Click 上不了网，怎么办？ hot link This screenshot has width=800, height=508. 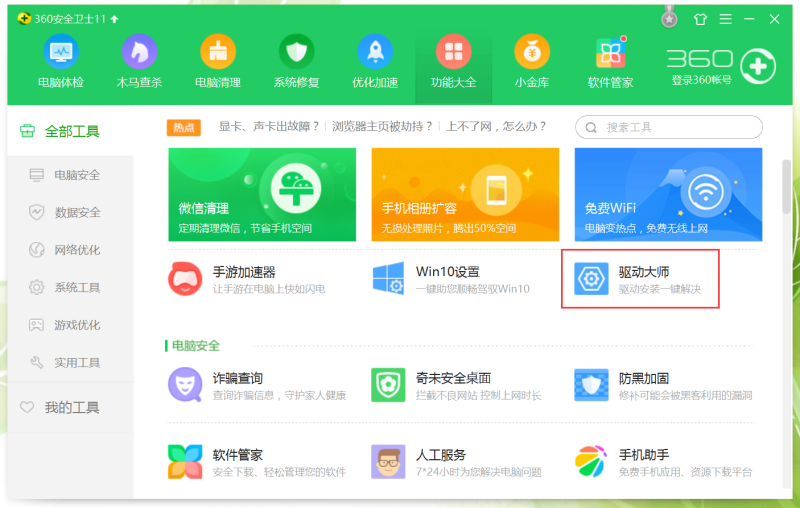pos(496,126)
